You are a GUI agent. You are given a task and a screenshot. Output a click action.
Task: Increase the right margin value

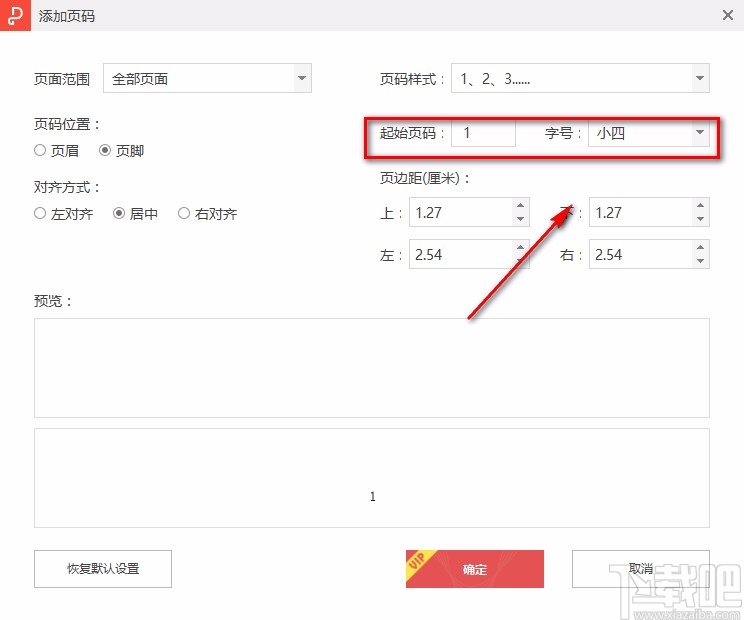700,248
